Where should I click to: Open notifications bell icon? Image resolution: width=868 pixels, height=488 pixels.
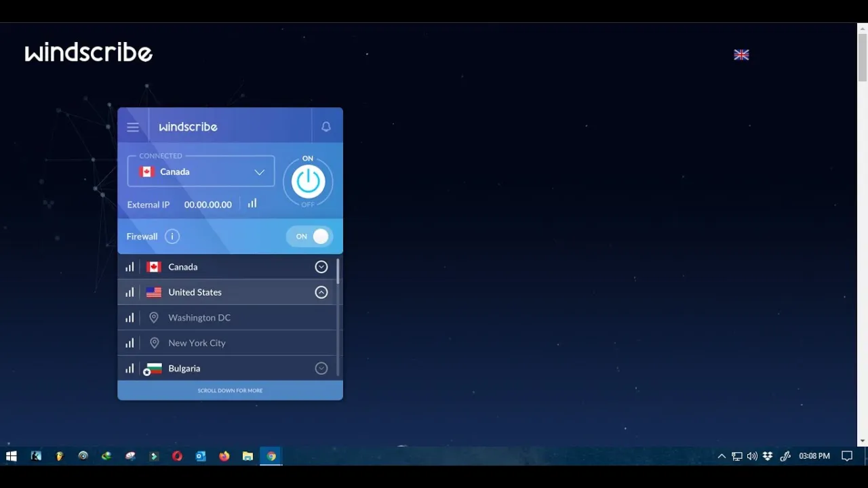(x=326, y=127)
